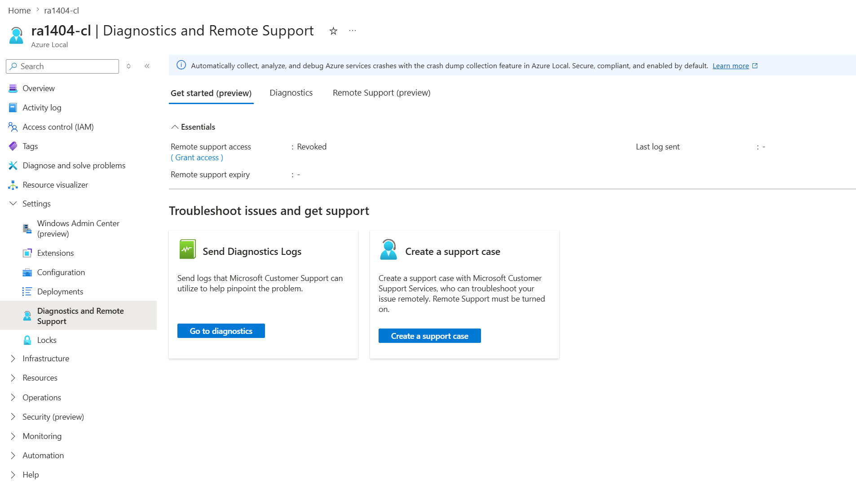Click the Extensions icon

[27, 253]
